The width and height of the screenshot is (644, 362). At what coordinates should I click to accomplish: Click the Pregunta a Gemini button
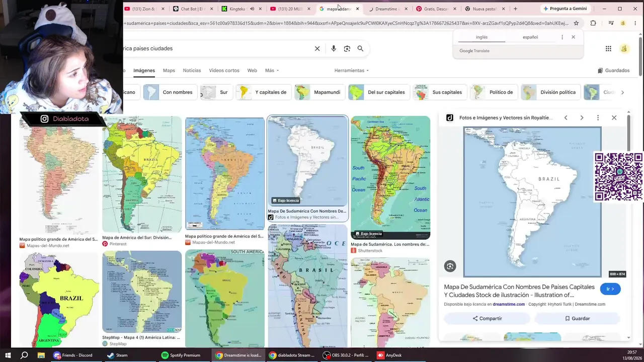[x=565, y=9]
